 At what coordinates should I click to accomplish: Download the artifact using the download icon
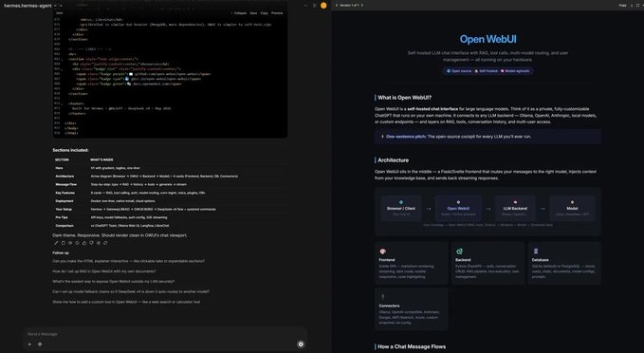[632, 6]
